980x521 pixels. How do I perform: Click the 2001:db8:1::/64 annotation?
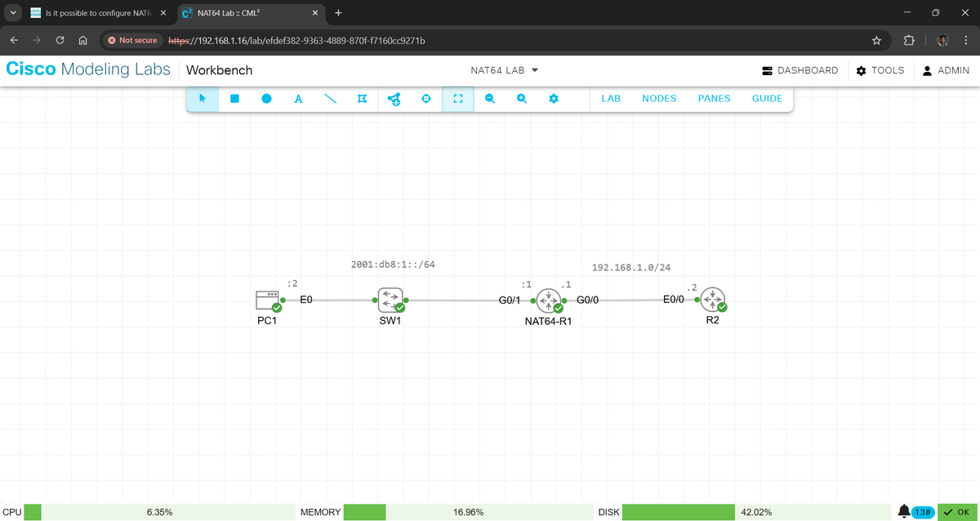393,265
